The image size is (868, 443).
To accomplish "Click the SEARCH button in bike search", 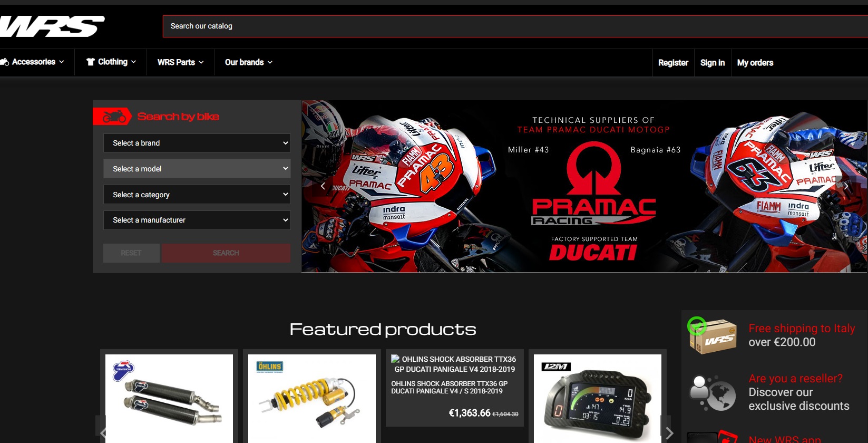I will point(226,253).
